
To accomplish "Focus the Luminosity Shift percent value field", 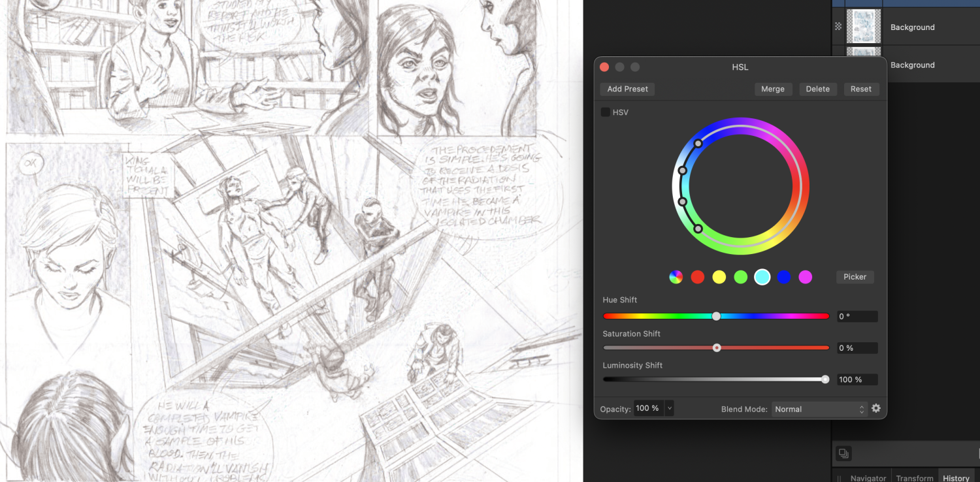I will [x=857, y=379].
